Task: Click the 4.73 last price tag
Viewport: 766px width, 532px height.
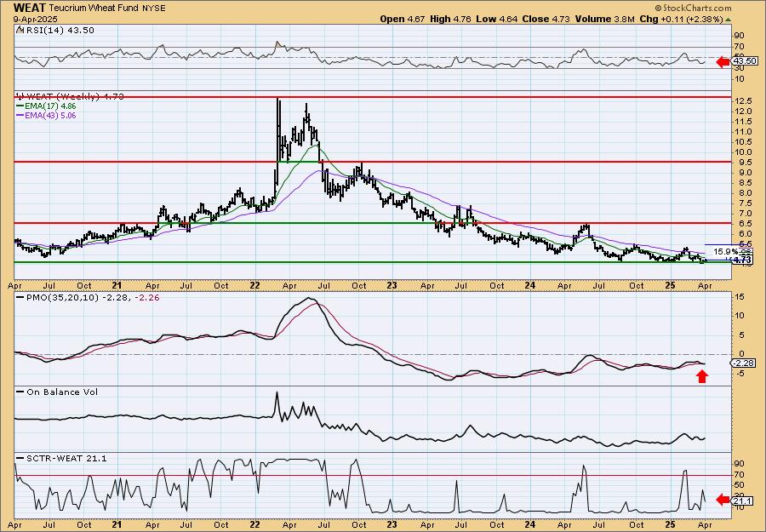Action: point(742,260)
